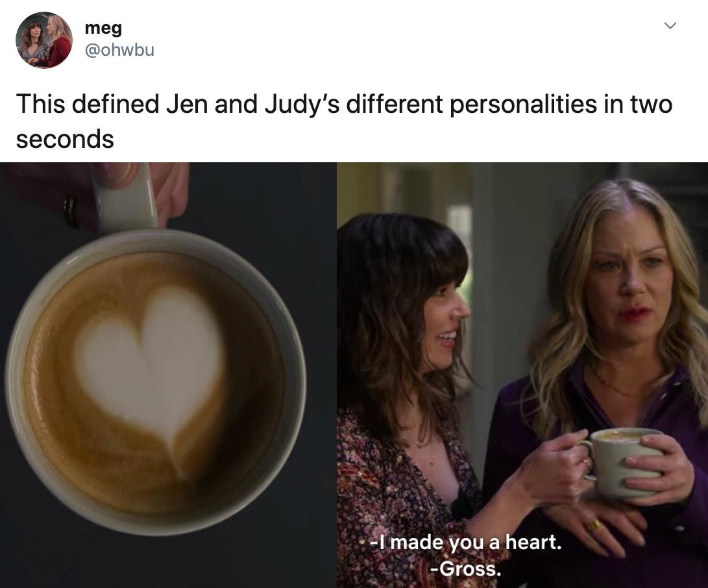Open the tweet options chevron menu
Image resolution: width=708 pixels, height=588 pixels.
coord(670,26)
